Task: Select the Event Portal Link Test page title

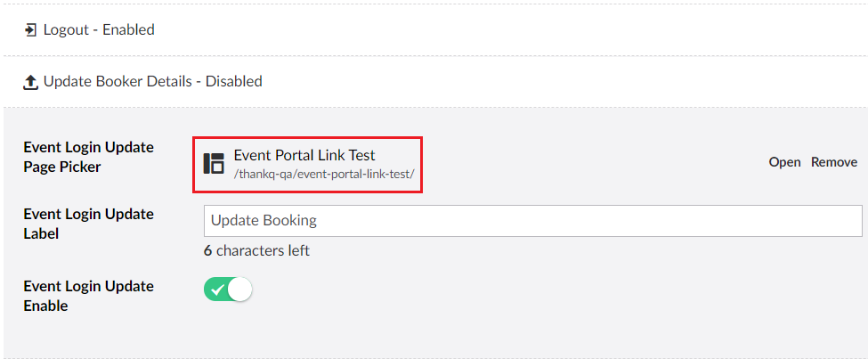Action: [304, 155]
